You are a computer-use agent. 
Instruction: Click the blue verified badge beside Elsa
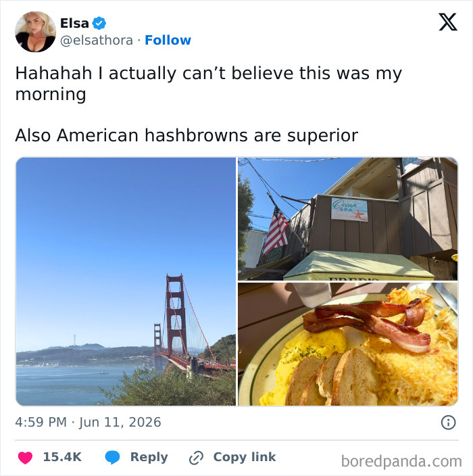tap(99, 23)
